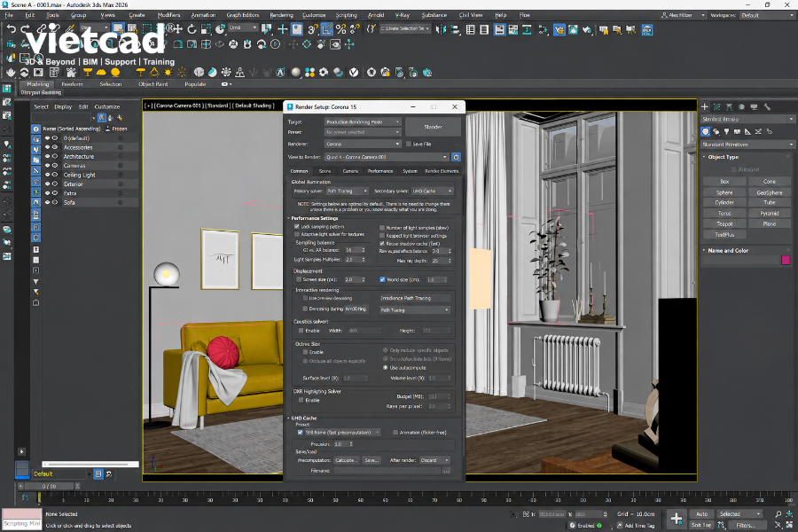Open the Primary solver Path Tracing dropdown
Viewport: 798px width, 532px height.
[347, 191]
